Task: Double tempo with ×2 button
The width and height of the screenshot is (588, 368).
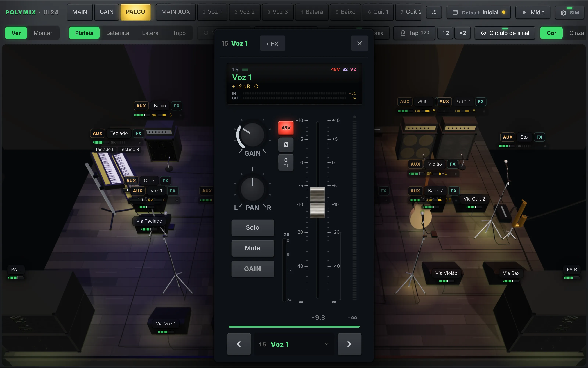Action: [x=463, y=33]
